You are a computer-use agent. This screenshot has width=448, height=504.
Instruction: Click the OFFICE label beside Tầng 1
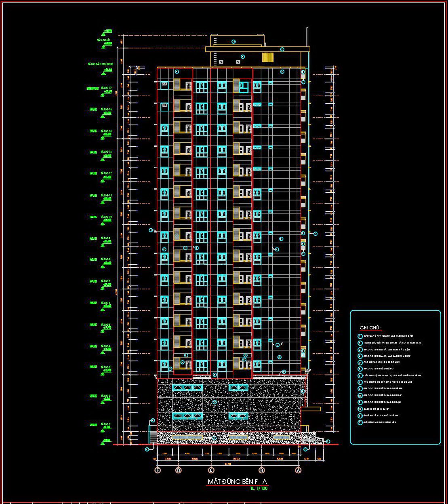[93, 424]
